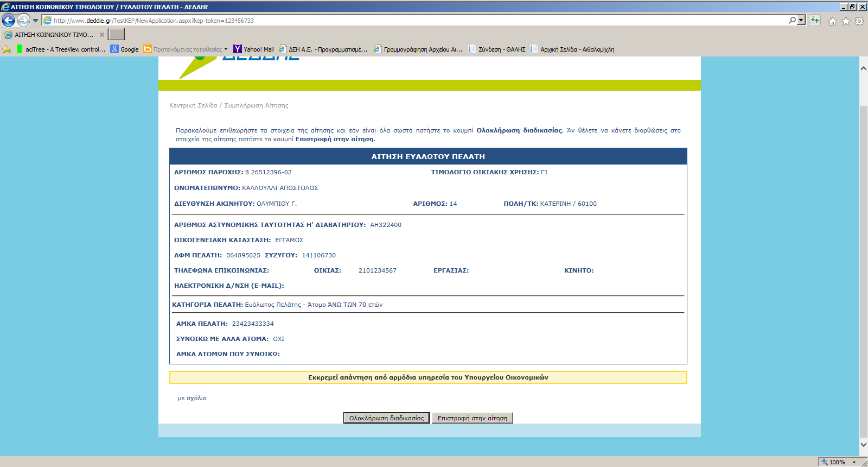Click the Συμπλήρωση Αίτησης breadcrumb
Viewport: 868px width, 467px height.
pyautogui.click(x=256, y=105)
